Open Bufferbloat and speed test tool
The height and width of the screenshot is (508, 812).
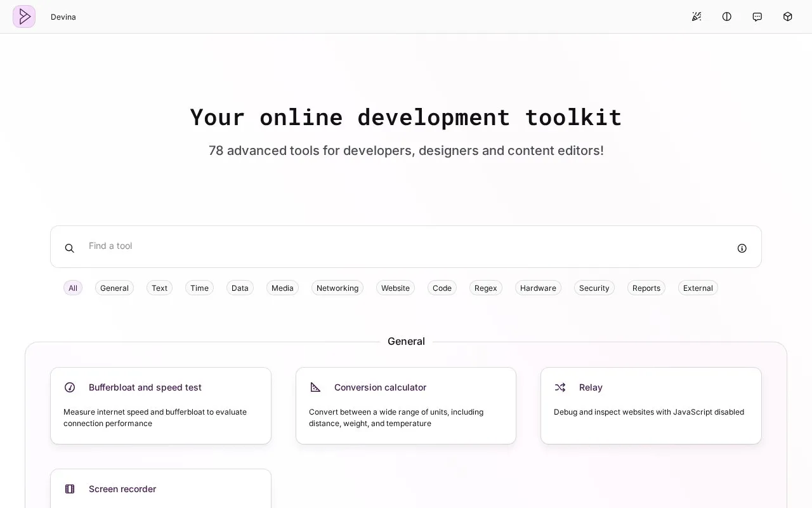click(160, 406)
